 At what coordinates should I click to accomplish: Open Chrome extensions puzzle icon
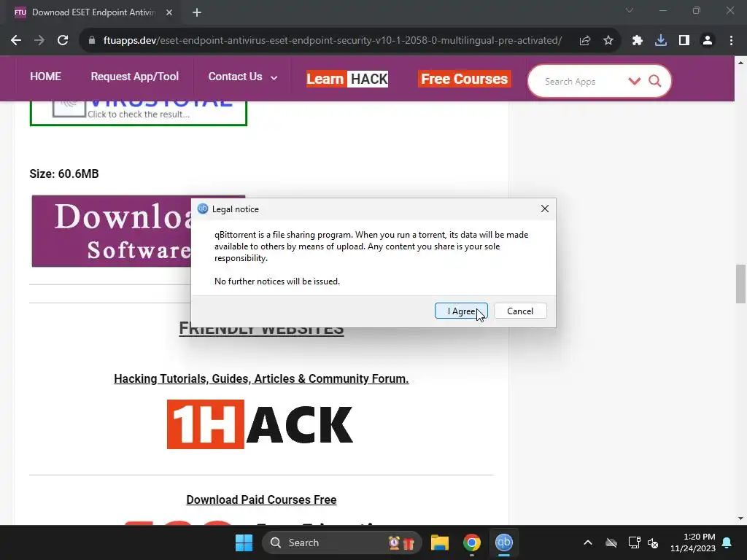638,41
